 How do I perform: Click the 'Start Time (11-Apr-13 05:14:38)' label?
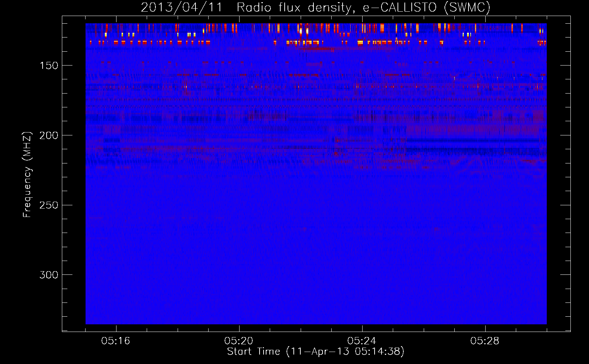coord(316,352)
